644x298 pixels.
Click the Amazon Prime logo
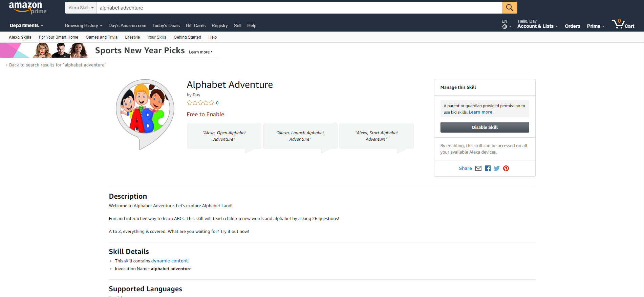[x=27, y=8]
